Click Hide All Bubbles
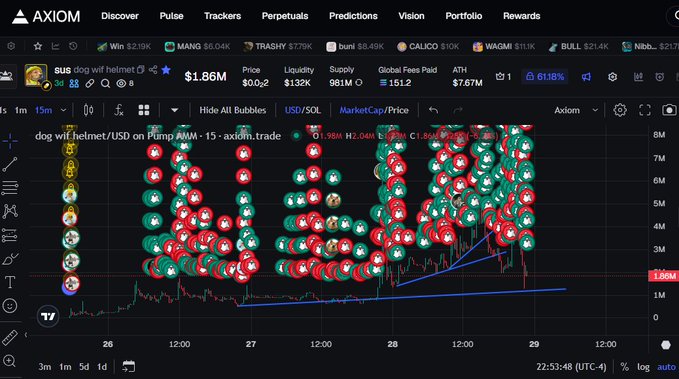Viewport: 679px width, 379px height. 233,110
